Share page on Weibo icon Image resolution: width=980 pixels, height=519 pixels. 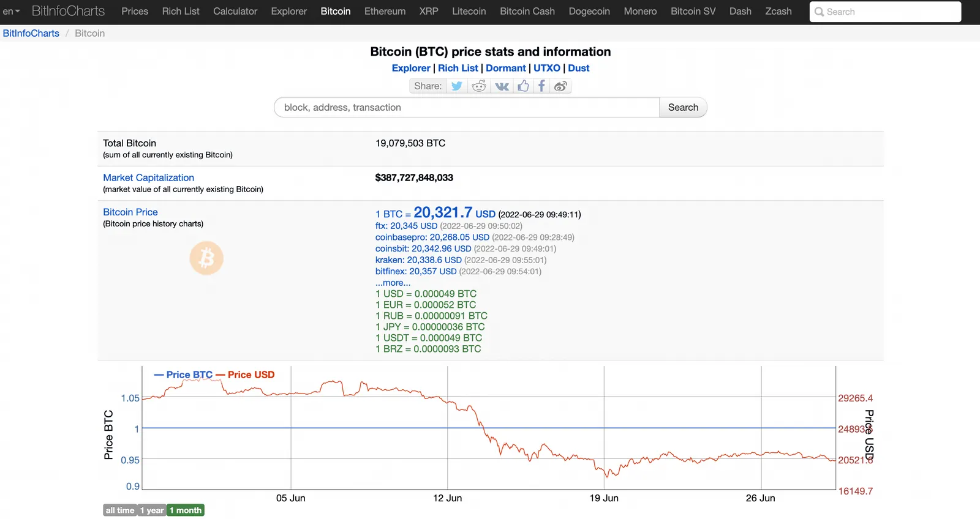560,86
